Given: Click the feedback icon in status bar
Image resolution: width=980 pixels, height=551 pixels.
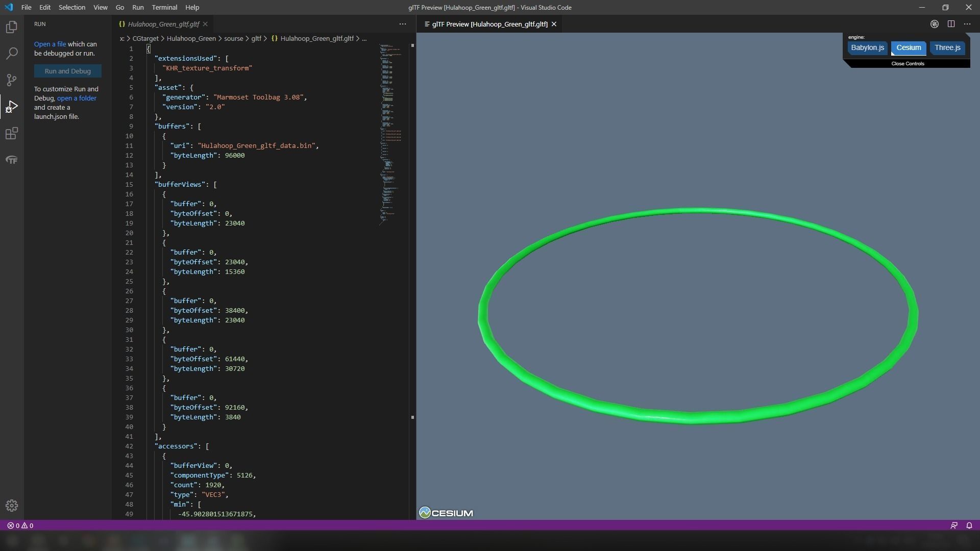Looking at the screenshot, I should [x=953, y=525].
